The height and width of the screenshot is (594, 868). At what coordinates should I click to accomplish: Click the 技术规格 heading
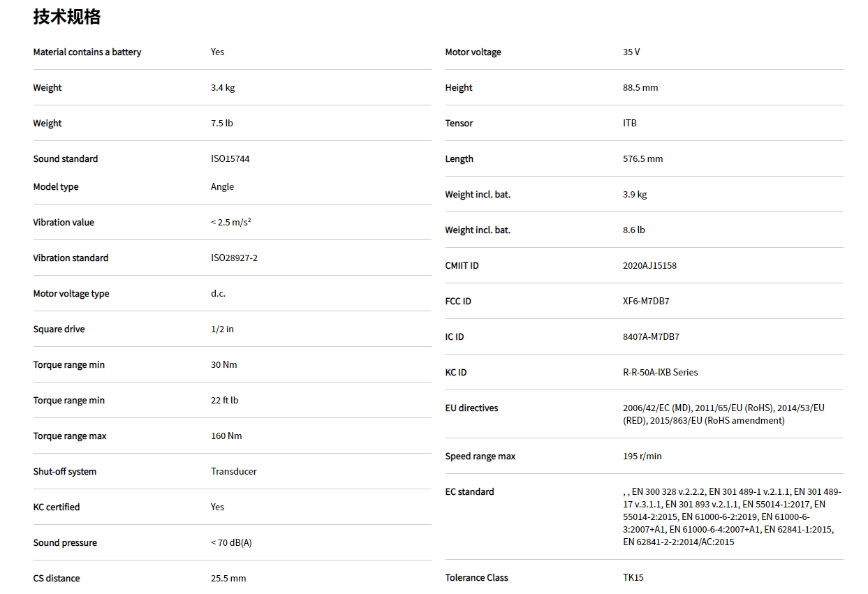pyautogui.click(x=67, y=17)
